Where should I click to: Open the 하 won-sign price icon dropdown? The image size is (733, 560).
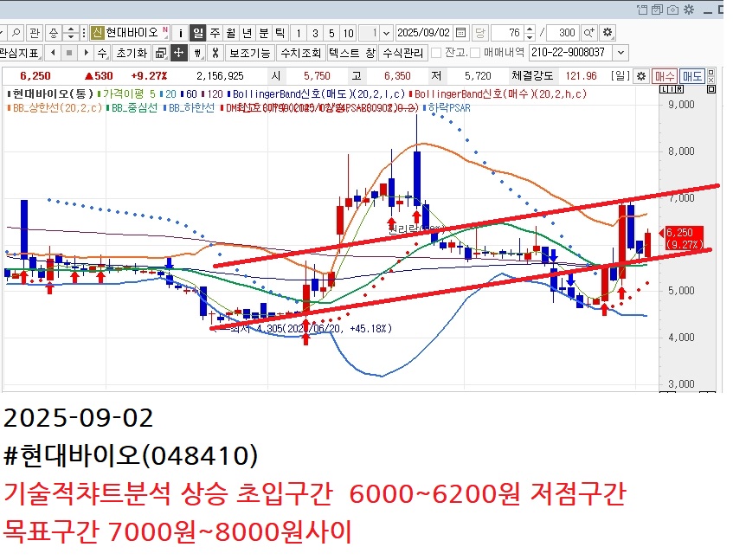197,53
